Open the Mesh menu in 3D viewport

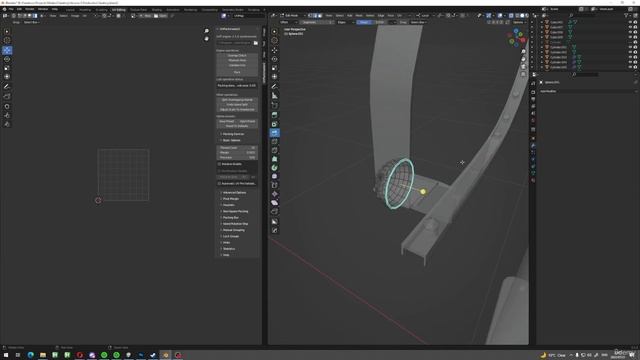click(x=359, y=16)
